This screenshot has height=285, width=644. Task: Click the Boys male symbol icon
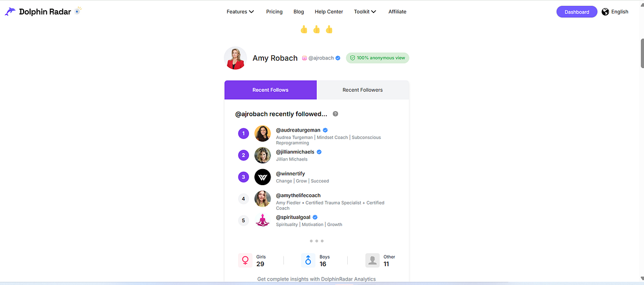pyautogui.click(x=308, y=260)
